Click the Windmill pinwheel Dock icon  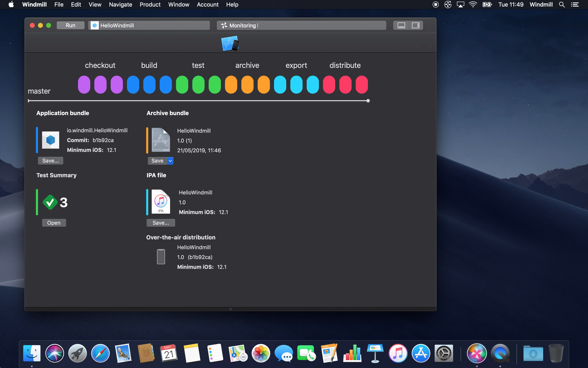(477, 353)
